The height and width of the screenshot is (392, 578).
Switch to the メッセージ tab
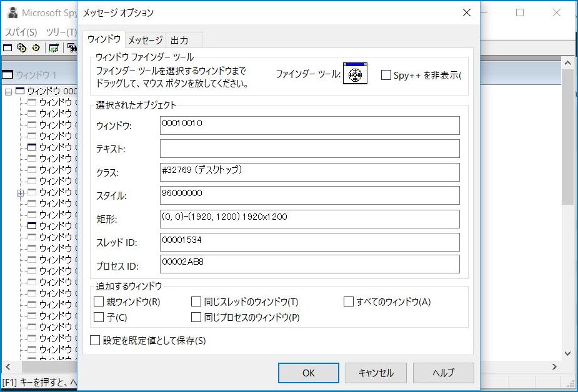point(145,40)
